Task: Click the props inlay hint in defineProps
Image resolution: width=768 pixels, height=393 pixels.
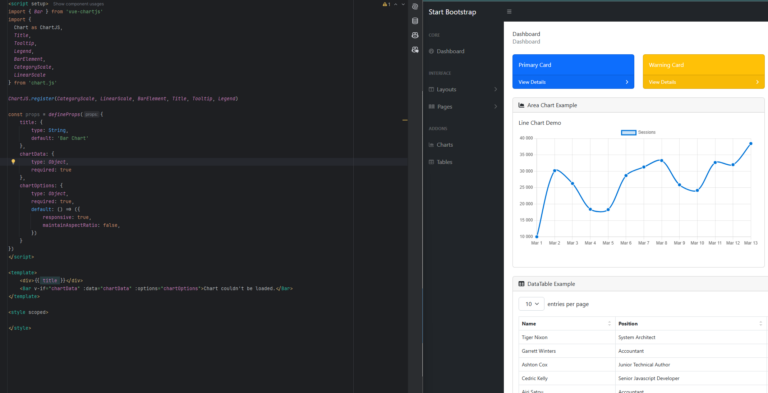Action: pos(92,114)
